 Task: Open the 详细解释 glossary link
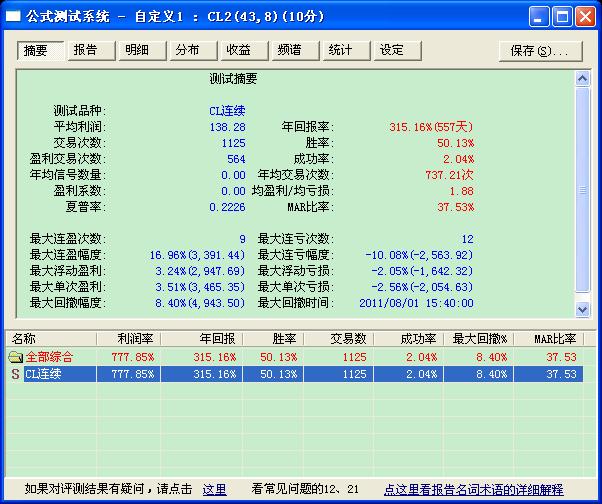pos(483,489)
